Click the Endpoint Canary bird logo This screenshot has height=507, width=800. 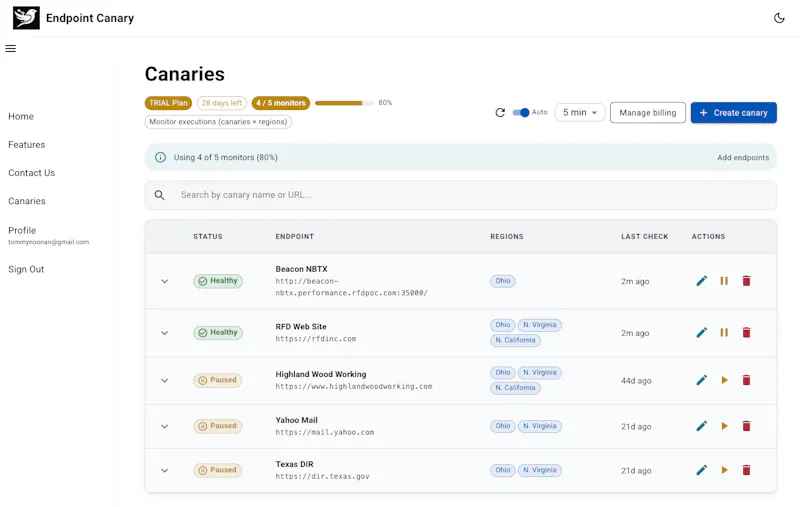[26, 18]
